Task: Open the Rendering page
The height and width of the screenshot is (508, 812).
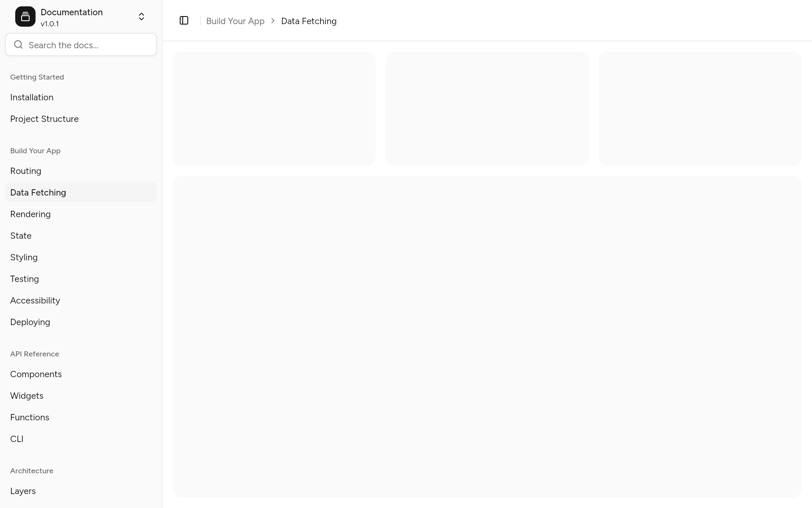Action: (81, 214)
